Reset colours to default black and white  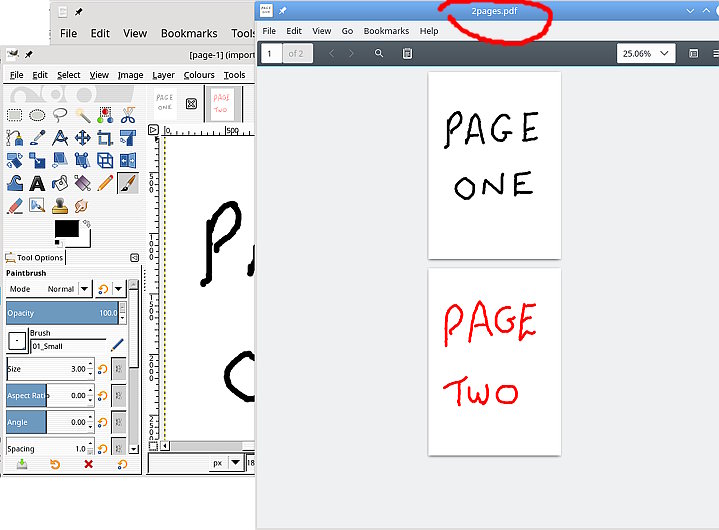(x=58, y=243)
